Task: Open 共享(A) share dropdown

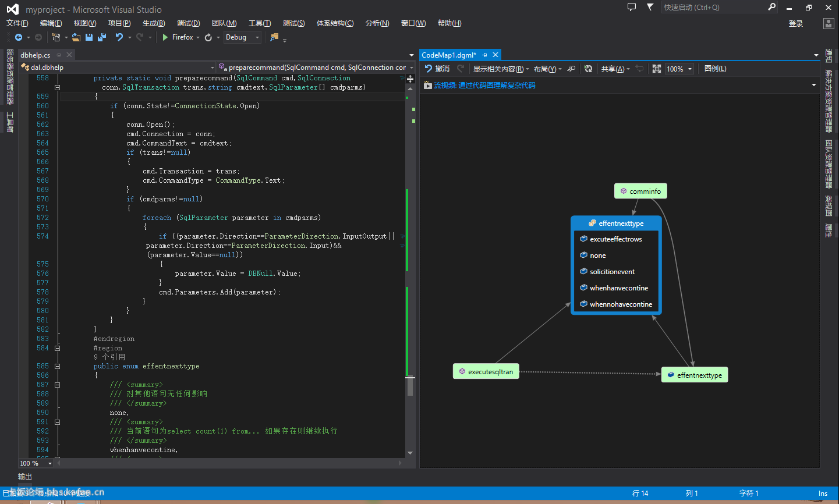Action: tap(615, 69)
